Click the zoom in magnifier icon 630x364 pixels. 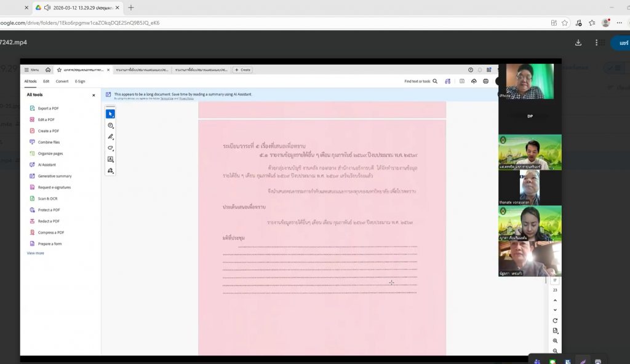click(555, 341)
